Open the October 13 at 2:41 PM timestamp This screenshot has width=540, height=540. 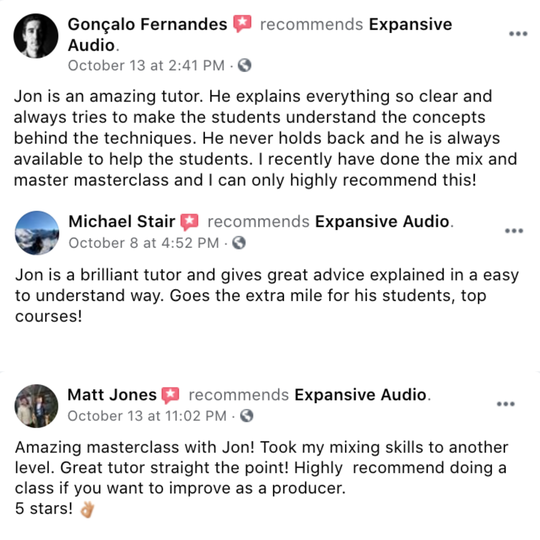click(146, 65)
